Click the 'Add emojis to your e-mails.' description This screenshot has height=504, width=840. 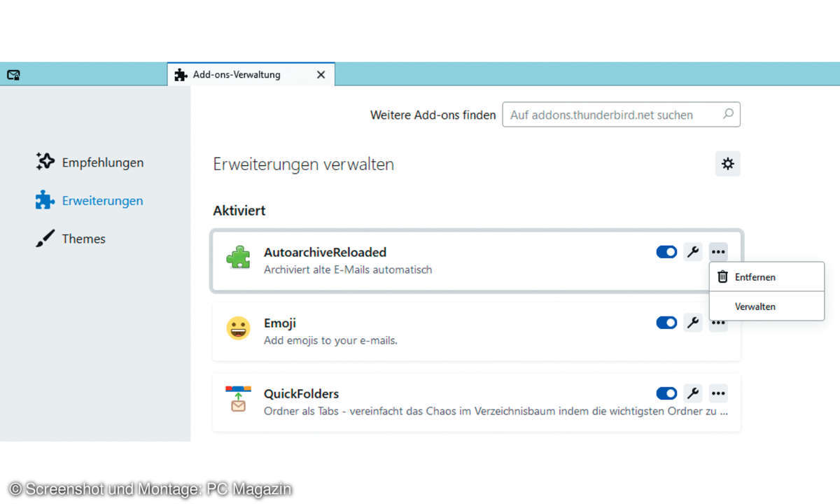tap(330, 341)
